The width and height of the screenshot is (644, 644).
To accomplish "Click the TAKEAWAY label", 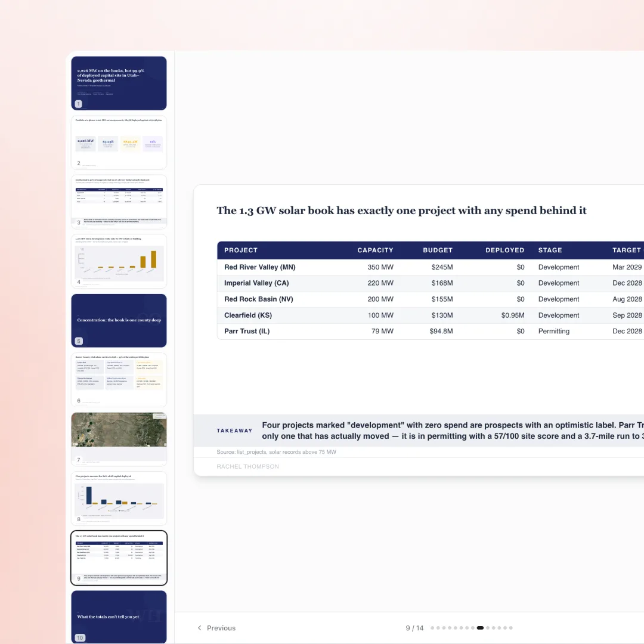I will point(234,431).
